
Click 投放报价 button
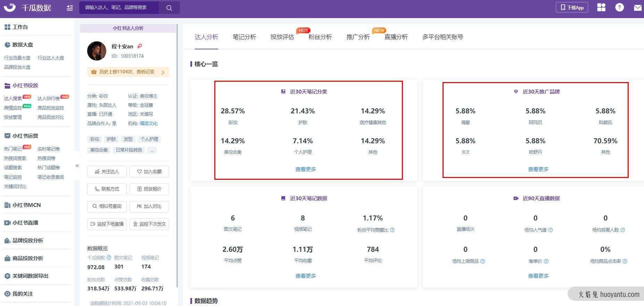pos(149,189)
